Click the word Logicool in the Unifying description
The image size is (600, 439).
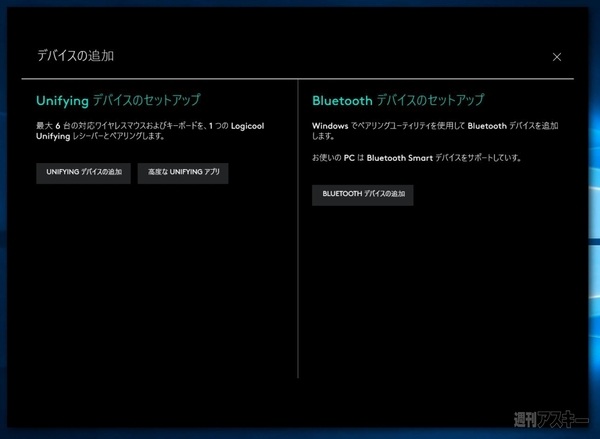click(247, 126)
